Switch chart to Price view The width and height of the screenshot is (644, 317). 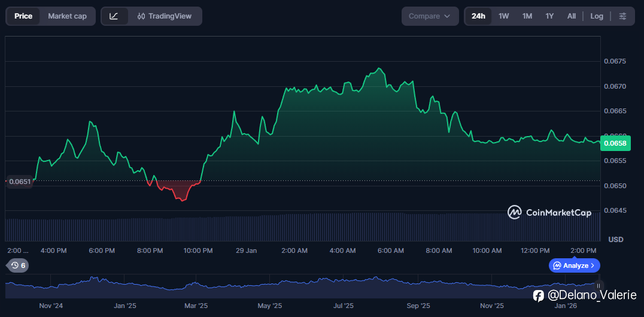coord(23,16)
